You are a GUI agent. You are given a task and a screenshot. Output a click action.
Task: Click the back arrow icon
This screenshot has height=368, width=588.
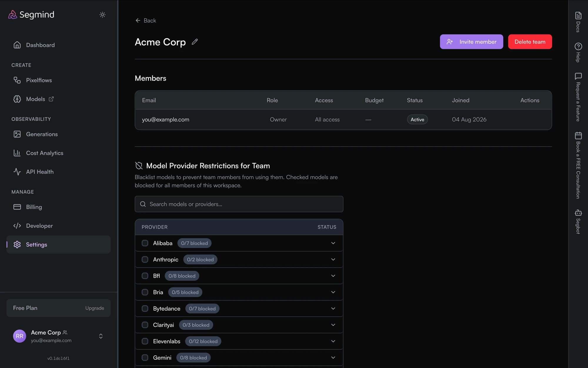pos(138,20)
